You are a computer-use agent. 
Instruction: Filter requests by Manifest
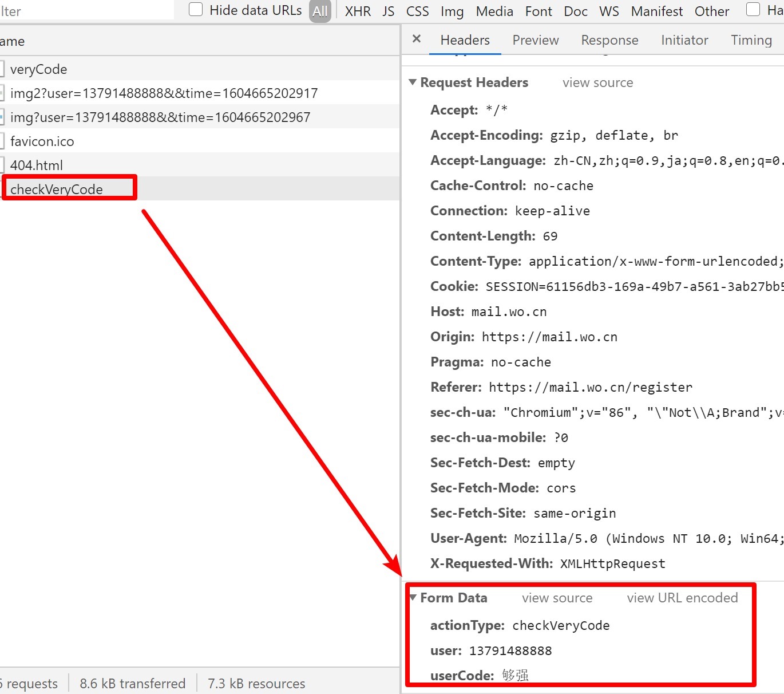tap(657, 11)
